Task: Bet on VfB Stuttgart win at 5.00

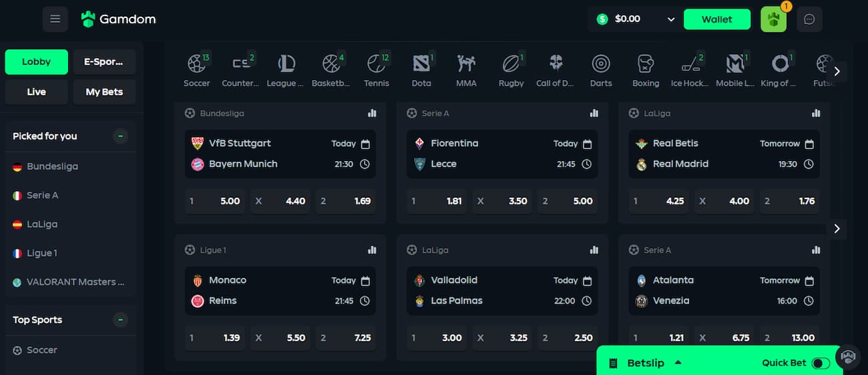Action: pyautogui.click(x=215, y=201)
